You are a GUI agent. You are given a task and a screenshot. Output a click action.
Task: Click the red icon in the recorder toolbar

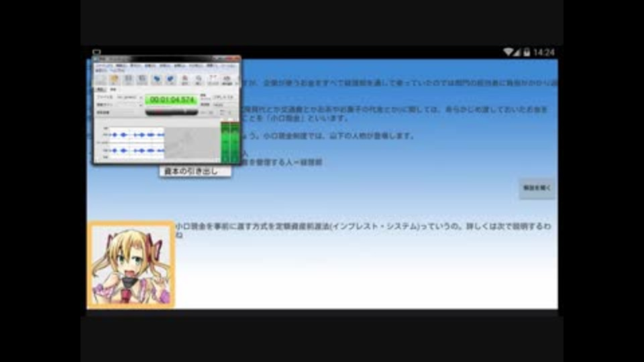(x=184, y=79)
